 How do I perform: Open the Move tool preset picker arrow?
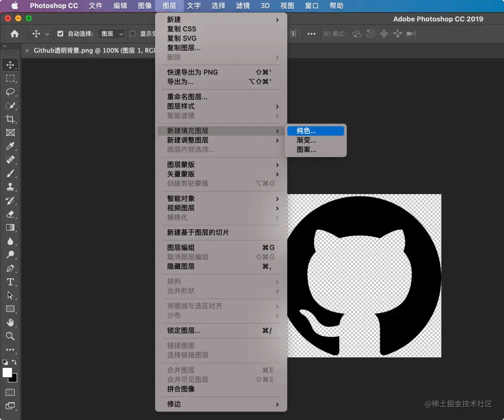pyautogui.click(x=47, y=34)
